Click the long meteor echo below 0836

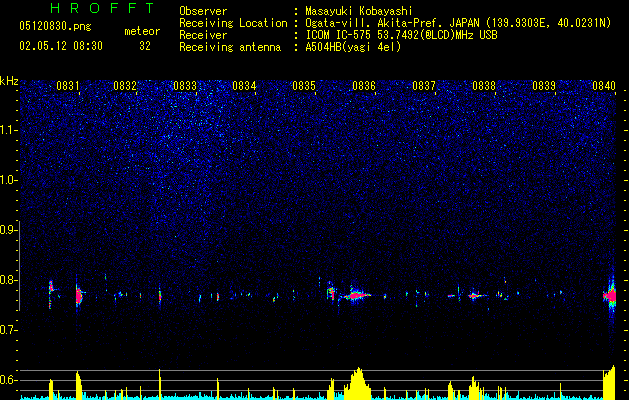[355, 296]
